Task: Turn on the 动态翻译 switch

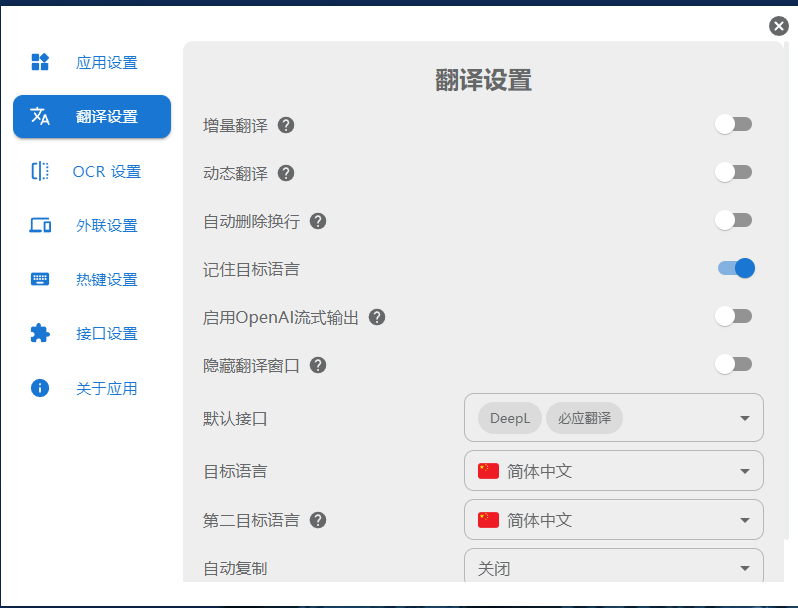Action: (x=733, y=172)
